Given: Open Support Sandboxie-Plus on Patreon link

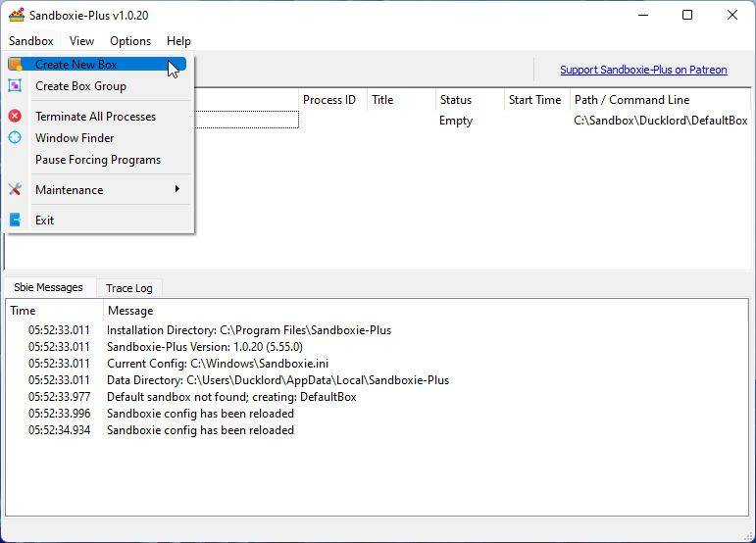Looking at the screenshot, I should click(643, 70).
